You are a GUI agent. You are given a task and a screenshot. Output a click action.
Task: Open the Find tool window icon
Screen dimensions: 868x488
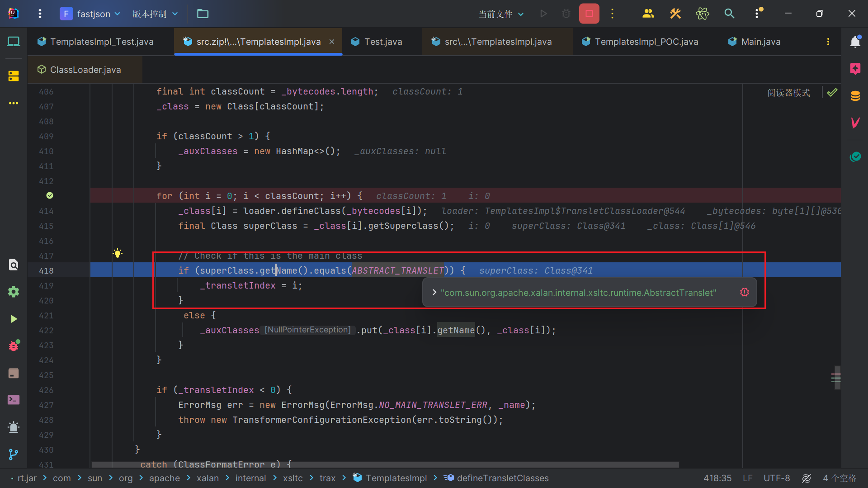click(x=14, y=265)
